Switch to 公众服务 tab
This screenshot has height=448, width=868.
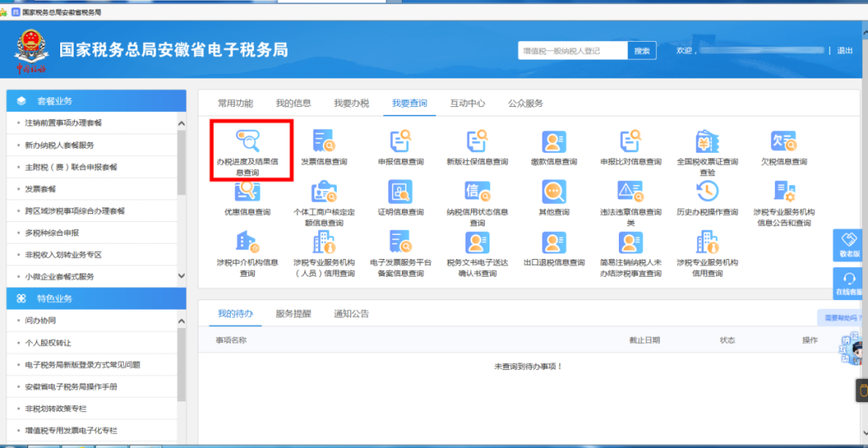pyautogui.click(x=526, y=103)
